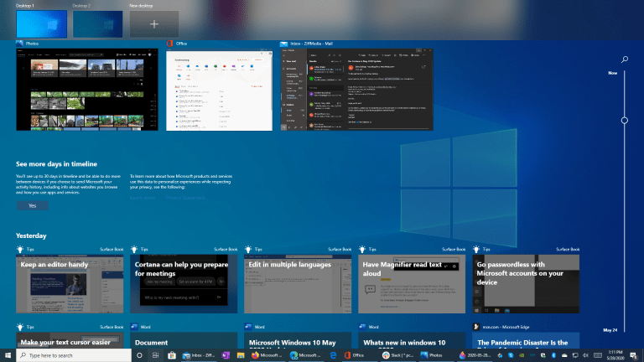Open Whats new in windows 10 activity
The width and height of the screenshot is (644, 362).
[x=412, y=341]
